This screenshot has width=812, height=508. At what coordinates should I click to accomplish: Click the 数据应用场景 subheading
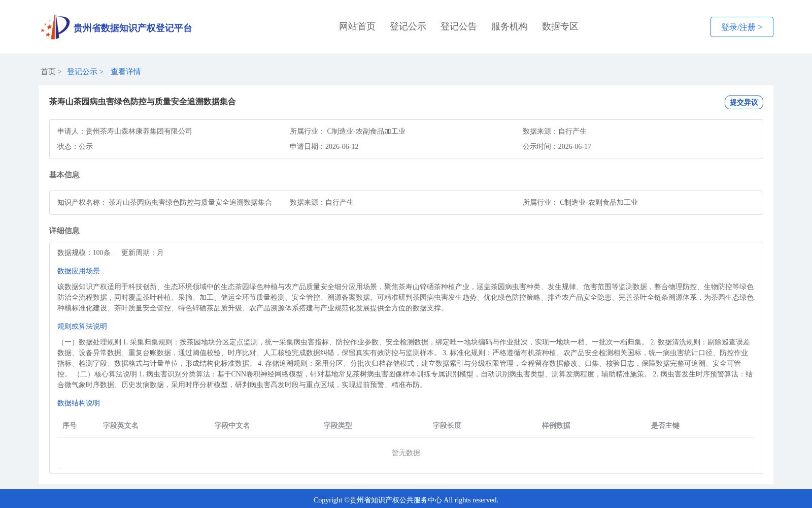tap(79, 271)
